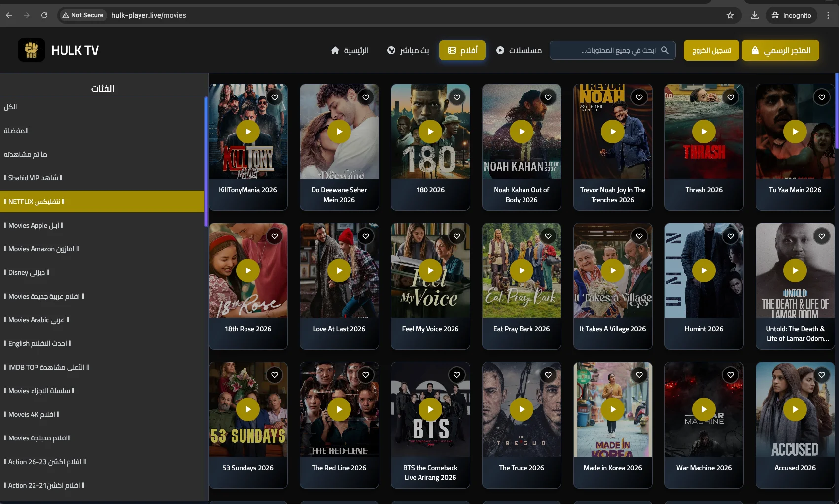This screenshot has height=504, width=839.
Task: Favorite Do Deewane Seher Mein with heart
Action: (366, 97)
